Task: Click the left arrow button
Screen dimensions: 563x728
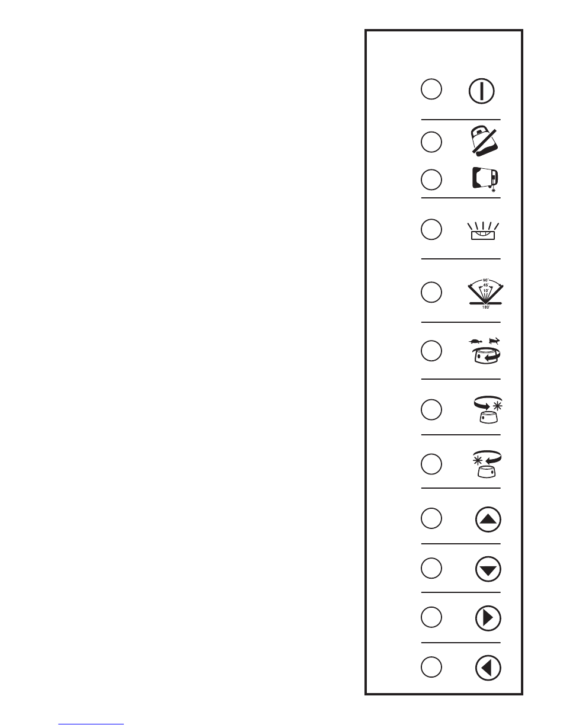Action: click(x=488, y=668)
